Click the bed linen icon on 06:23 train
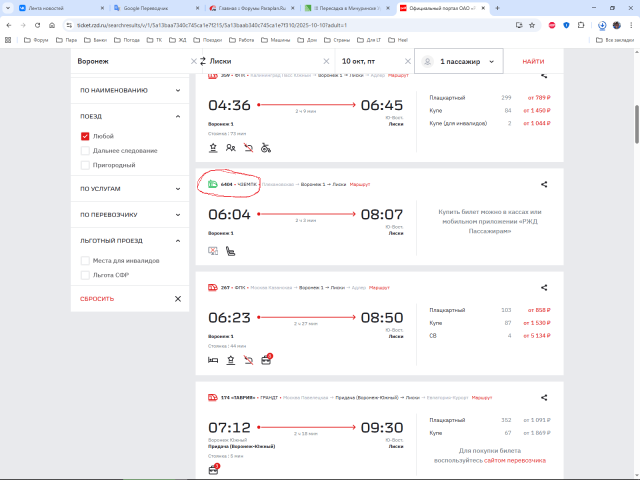 tap(213, 359)
